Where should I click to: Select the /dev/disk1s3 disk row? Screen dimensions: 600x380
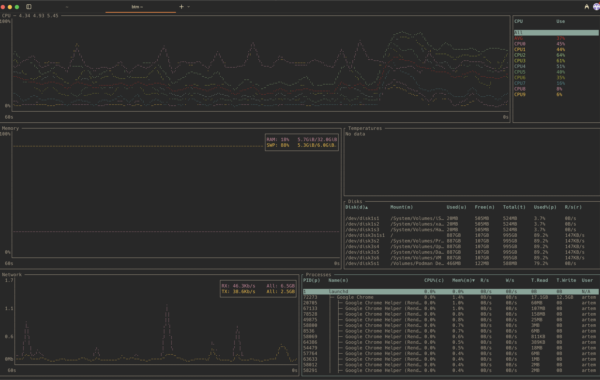(471, 230)
